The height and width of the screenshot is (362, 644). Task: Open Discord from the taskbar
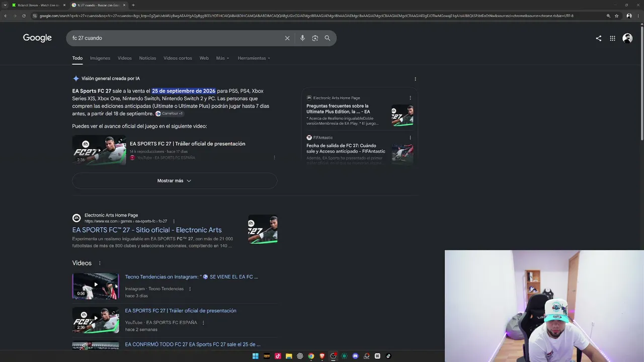pyautogui.click(x=355, y=356)
